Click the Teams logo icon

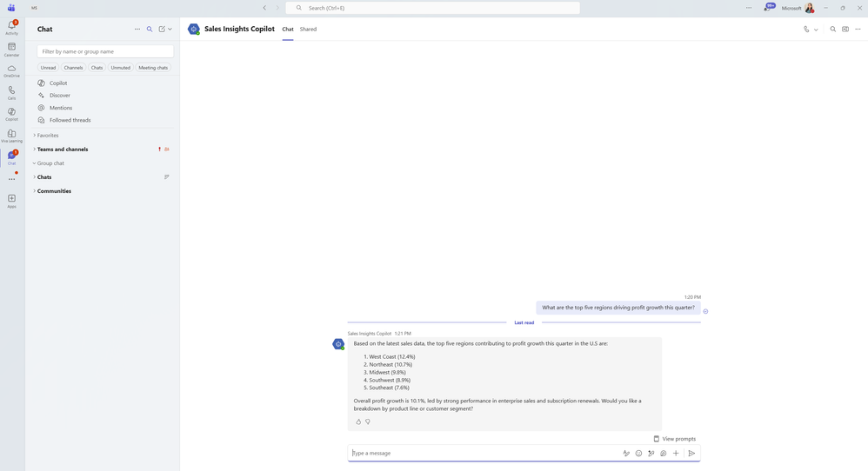click(11, 8)
